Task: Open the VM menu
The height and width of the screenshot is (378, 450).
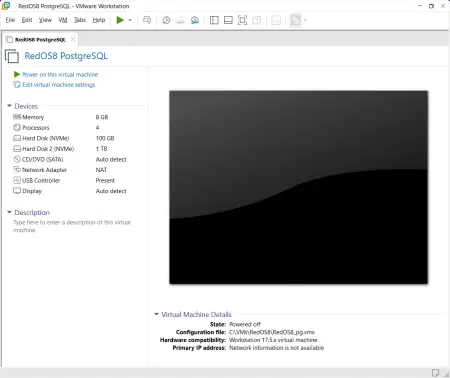Action: point(63,20)
